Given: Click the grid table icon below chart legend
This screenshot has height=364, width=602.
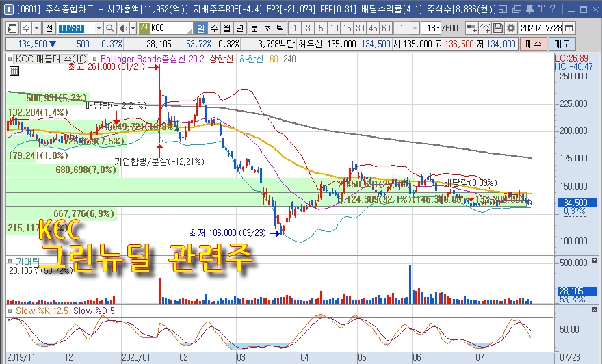Looking at the screenshot, I should click(x=14, y=71).
